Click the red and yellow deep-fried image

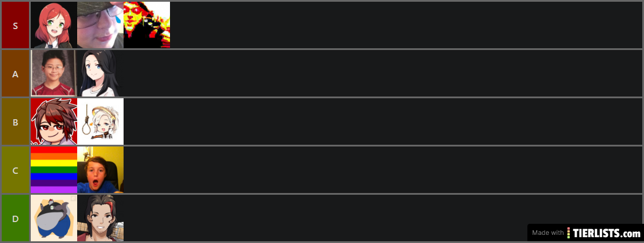pyautogui.click(x=147, y=25)
